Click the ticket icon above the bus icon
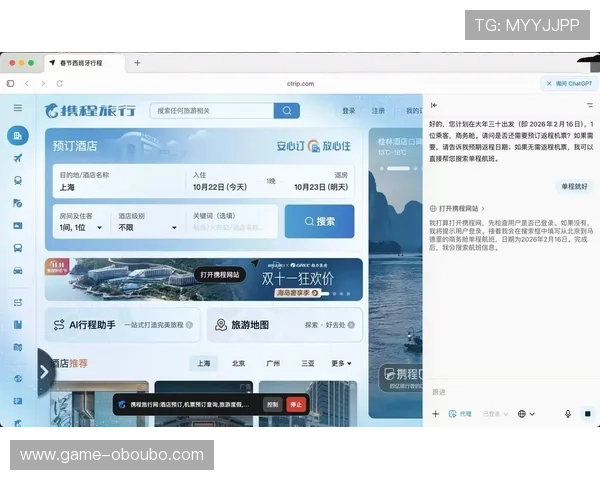The height and width of the screenshot is (480, 600). pos(18,226)
